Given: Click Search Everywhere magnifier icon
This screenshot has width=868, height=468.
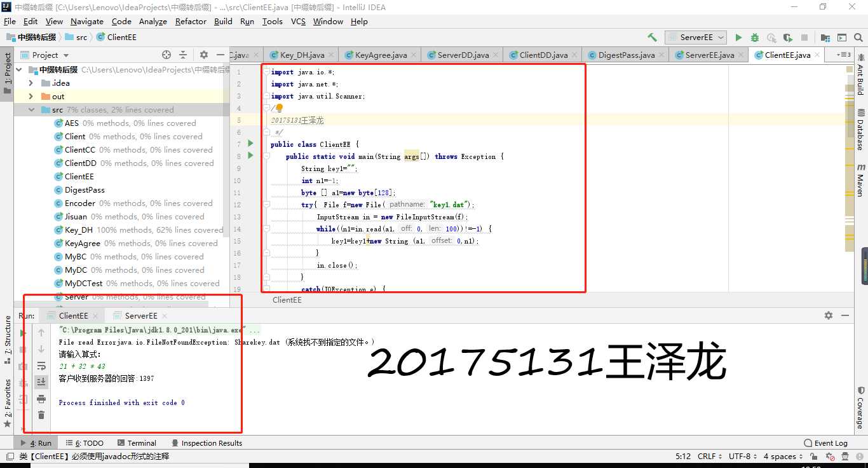Looking at the screenshot, I should pos(858,38).
